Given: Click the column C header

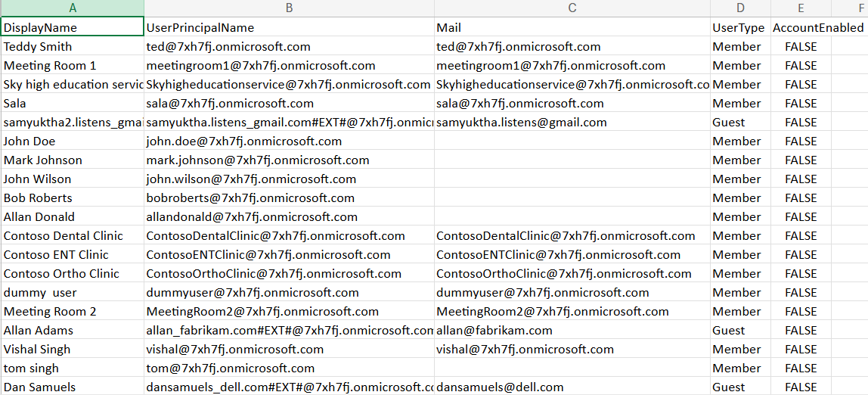Looking at the screenshot, I should pos(572,8).
